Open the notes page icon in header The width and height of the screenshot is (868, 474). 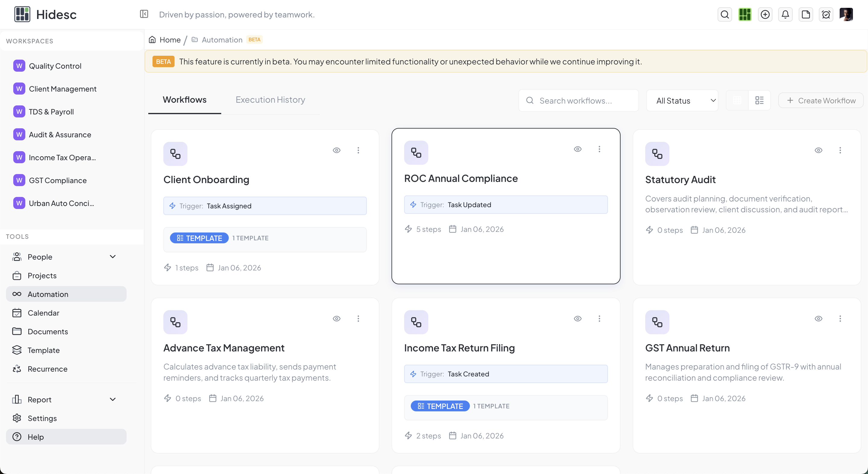click(805, 14)
